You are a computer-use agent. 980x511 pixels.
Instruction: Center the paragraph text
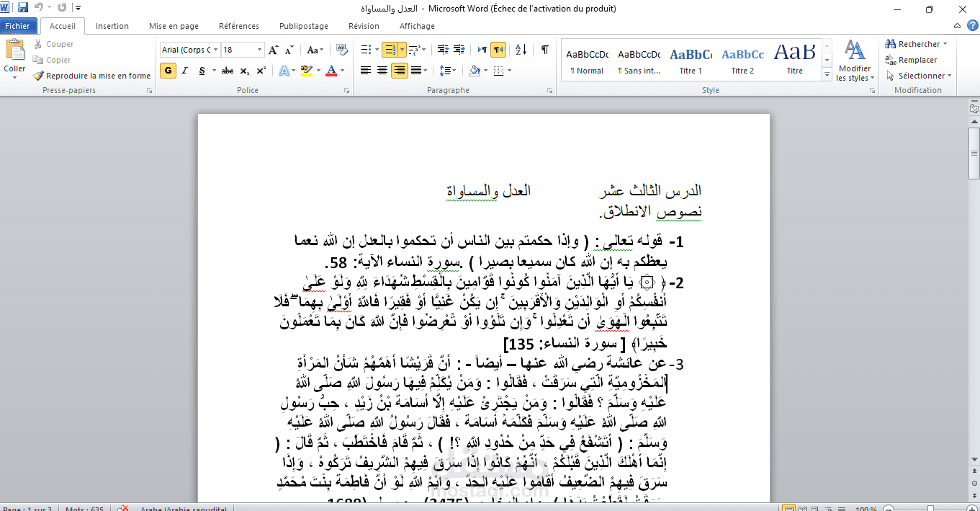point(382,71)
